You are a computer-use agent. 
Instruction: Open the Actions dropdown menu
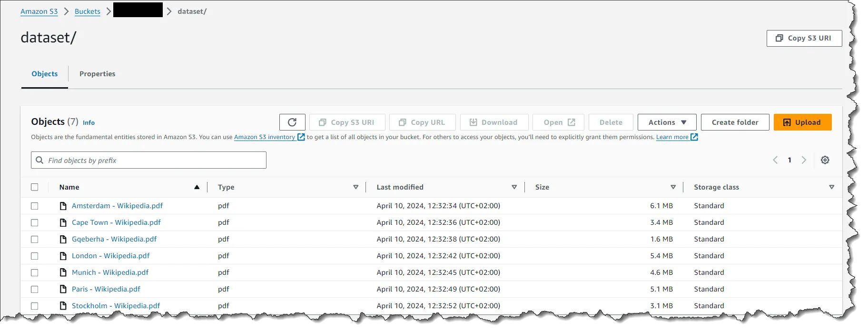[x=667, y=122]
